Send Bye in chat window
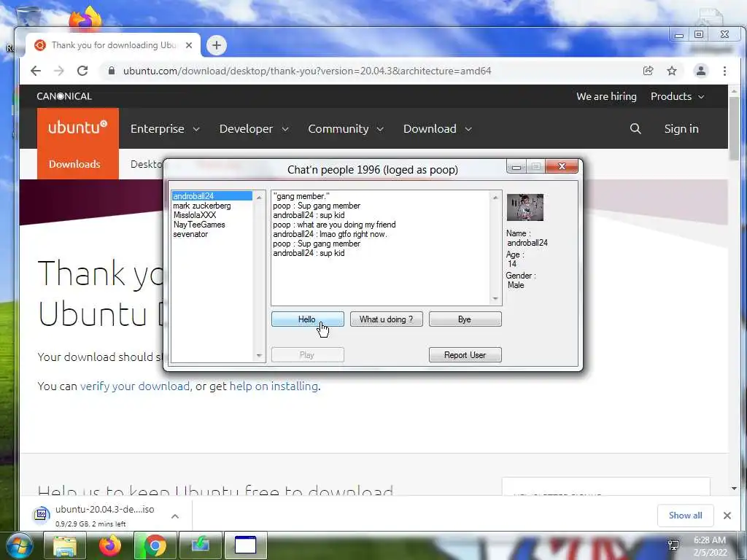The height and width of the screenshot is (560, 747). pos(465,319)
